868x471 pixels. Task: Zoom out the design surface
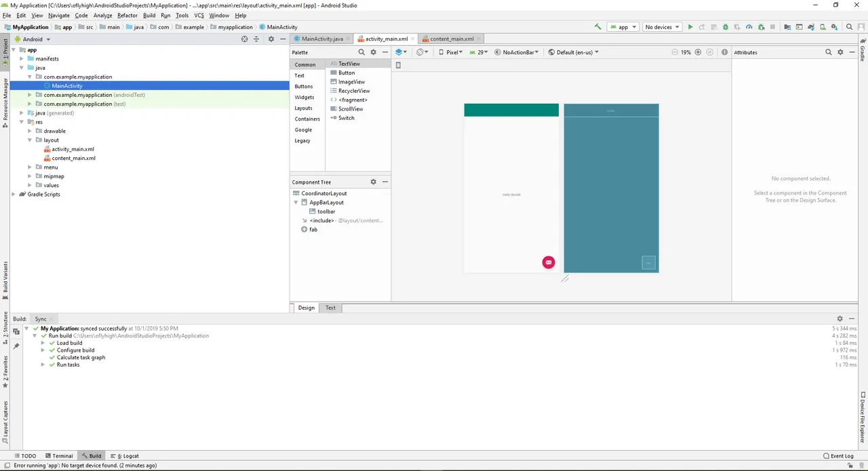coord(674,52)
